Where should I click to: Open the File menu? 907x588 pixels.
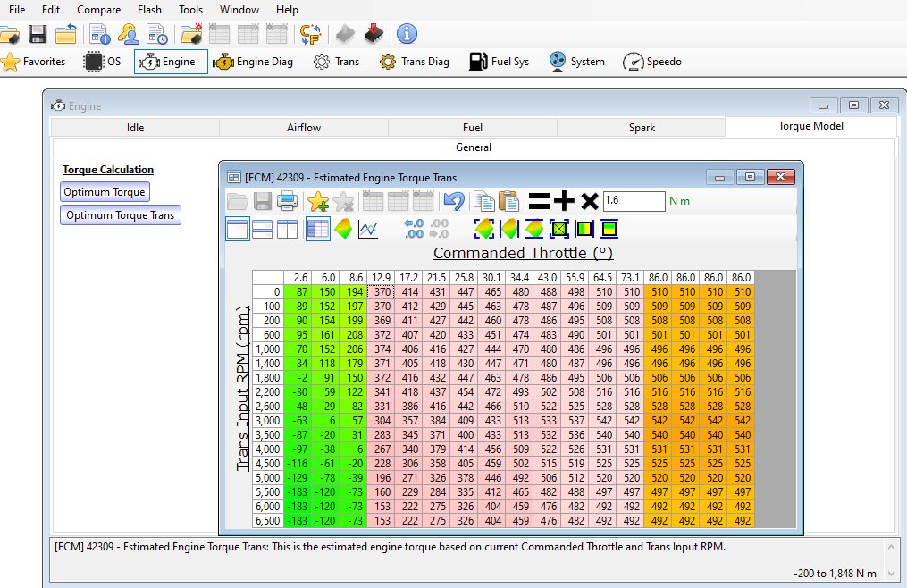(17, 9)
